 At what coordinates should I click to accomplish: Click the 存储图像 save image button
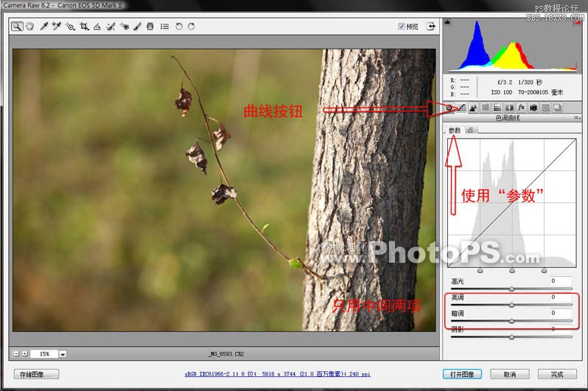(x=36, y=374)
